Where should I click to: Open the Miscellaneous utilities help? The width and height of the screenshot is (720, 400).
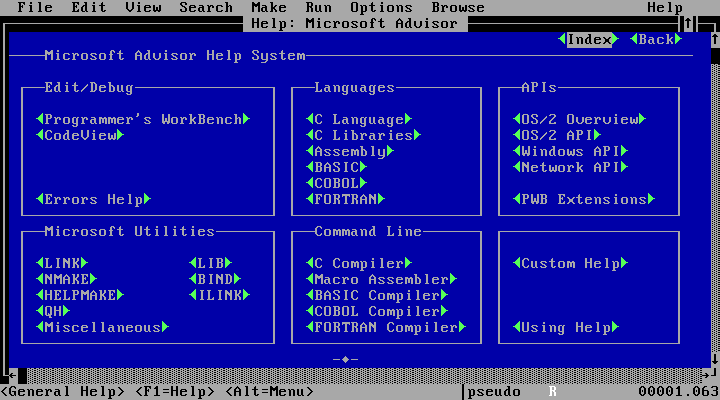click(102, 327)
